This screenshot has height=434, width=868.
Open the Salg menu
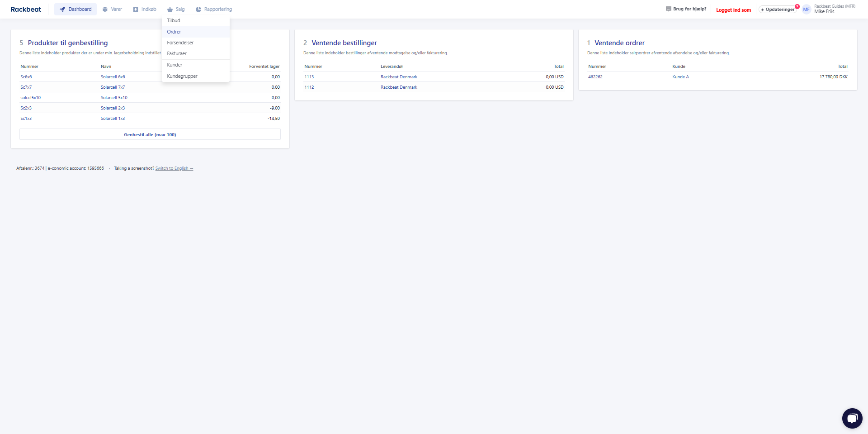(x=176, y=10)
